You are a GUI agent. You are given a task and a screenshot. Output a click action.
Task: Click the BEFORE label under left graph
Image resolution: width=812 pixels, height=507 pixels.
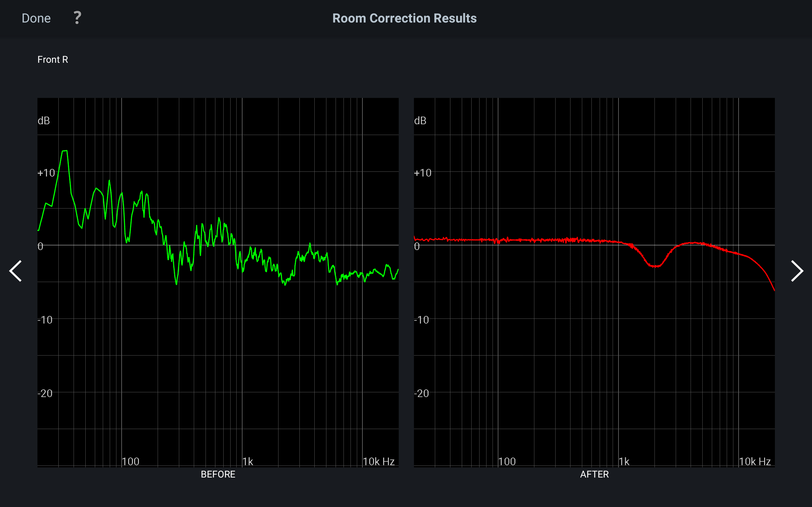(218, 474)
